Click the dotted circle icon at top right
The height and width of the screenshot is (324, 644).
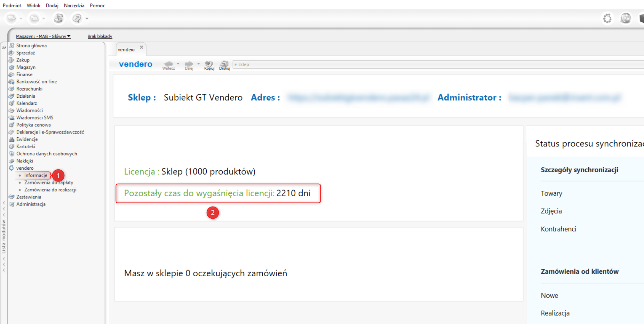click(x=607, y=18)
